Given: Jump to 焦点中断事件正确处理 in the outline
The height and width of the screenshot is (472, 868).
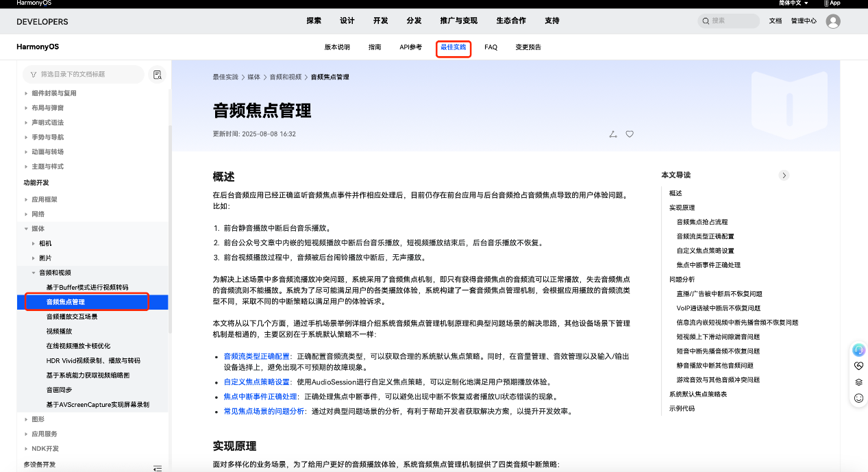Looking at the screenshot, I should tap(708, 265).
